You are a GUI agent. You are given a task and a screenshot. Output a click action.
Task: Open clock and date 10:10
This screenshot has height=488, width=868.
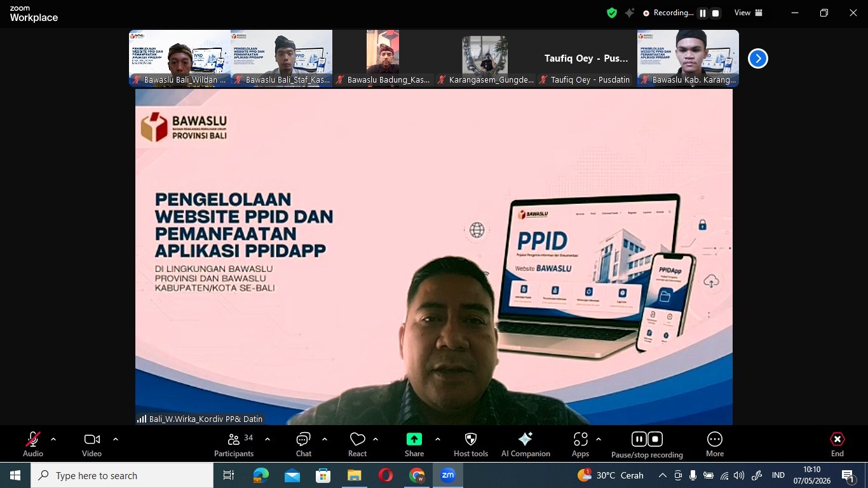(811, 475)
